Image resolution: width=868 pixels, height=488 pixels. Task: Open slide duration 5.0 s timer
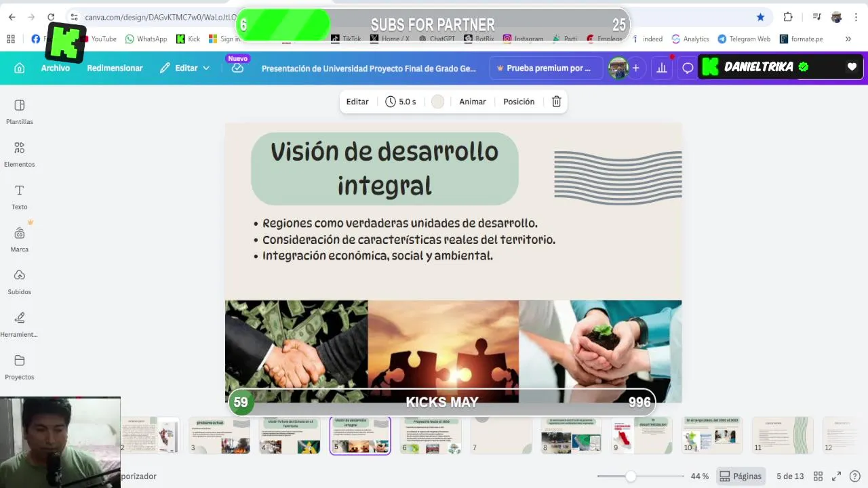click(400, 102)
